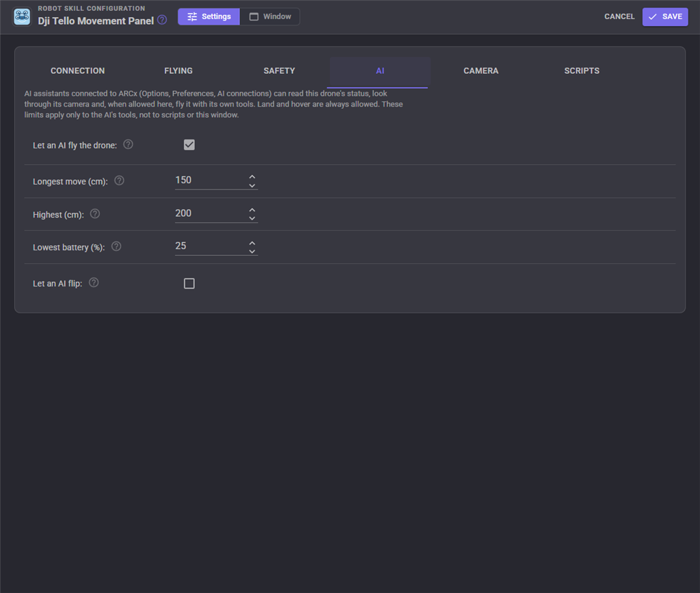Click help icon for Longest move (cm)

[x=119, y=181]
